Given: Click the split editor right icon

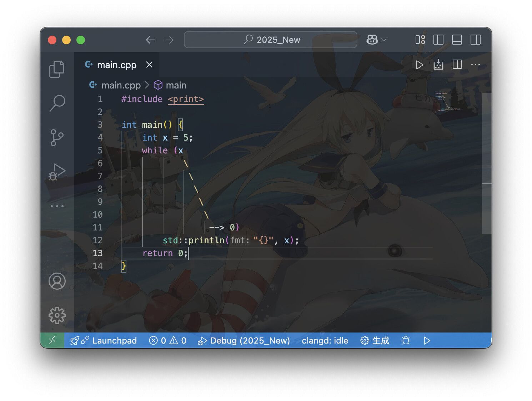Looking at the screenshot, I should pos(457,65).
